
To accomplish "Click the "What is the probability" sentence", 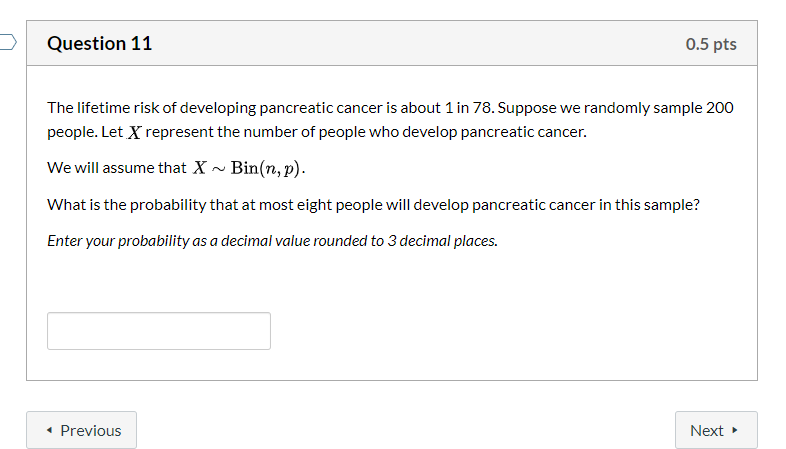I will [x=373, y=205].
